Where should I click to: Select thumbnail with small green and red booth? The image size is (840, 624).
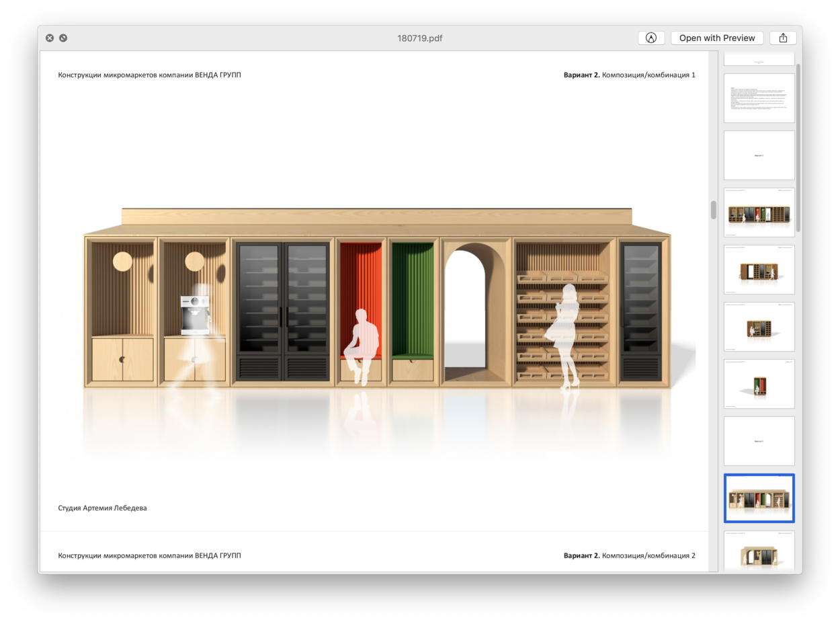tap(759, 384)
